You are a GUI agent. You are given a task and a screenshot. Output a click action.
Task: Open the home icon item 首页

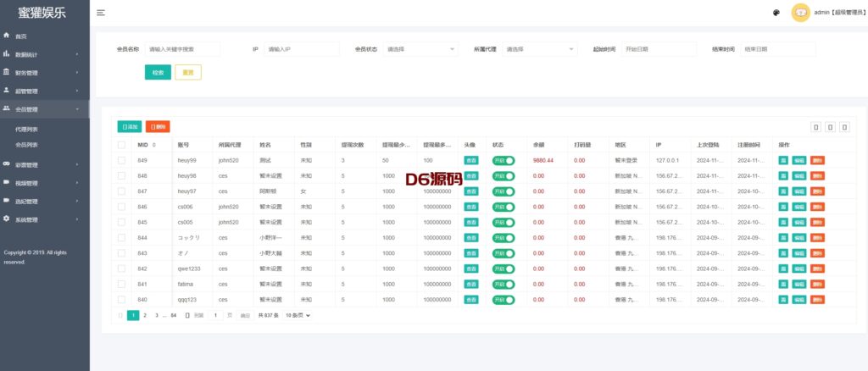[x=7, y=36]
